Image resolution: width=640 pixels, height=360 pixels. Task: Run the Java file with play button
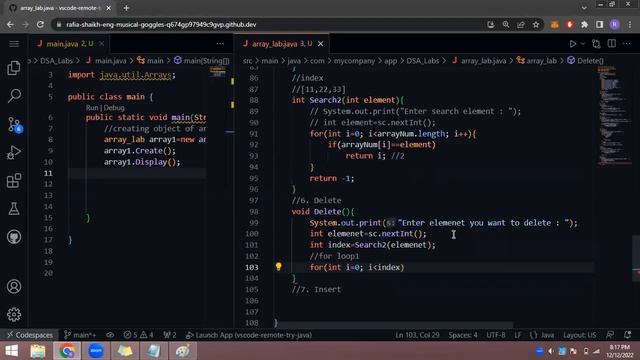573,44
